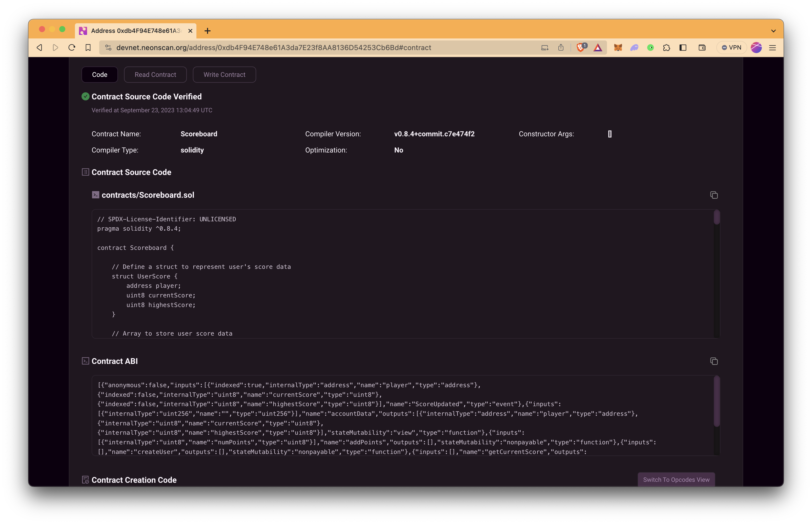Close the Address browser tab
812x524 pixels.
[x=190, y=31]
